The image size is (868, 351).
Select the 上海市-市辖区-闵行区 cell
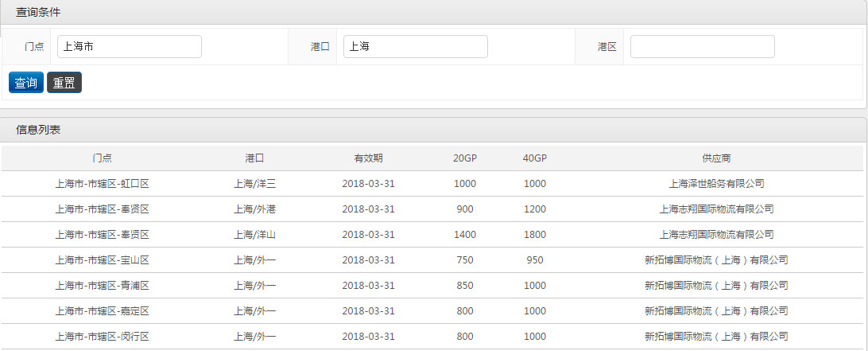(x=103, y=337)
